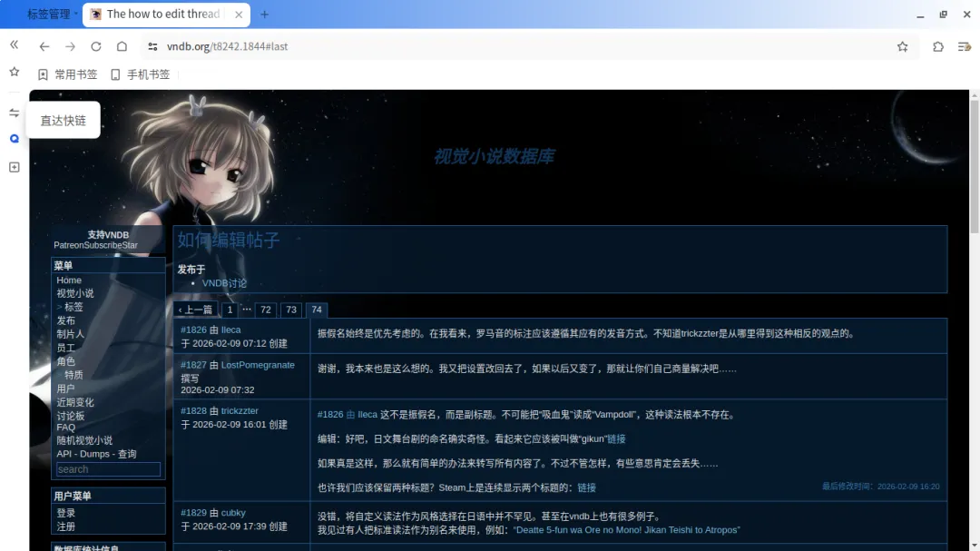The image size is (980, 551).
Task: Collapse the browser sidebar with double chevron
Action: tap(14, 45)
